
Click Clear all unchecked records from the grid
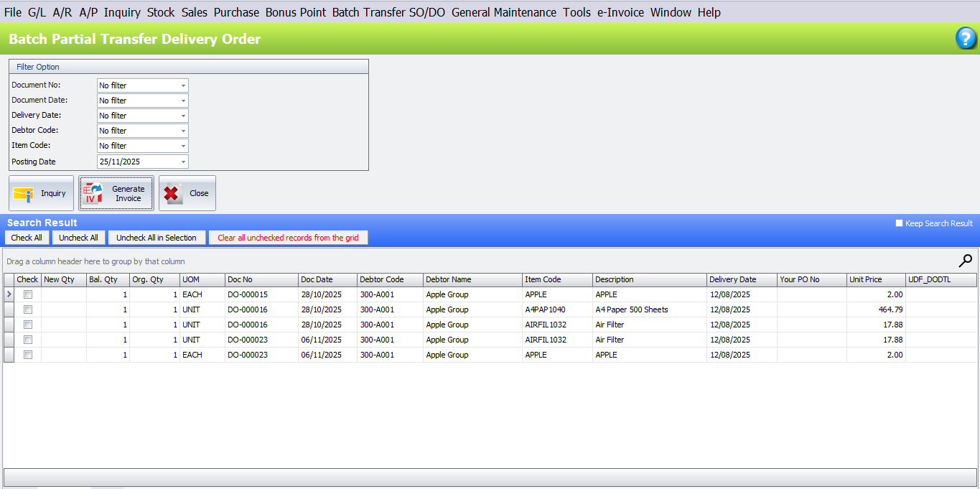pos(287,238)
